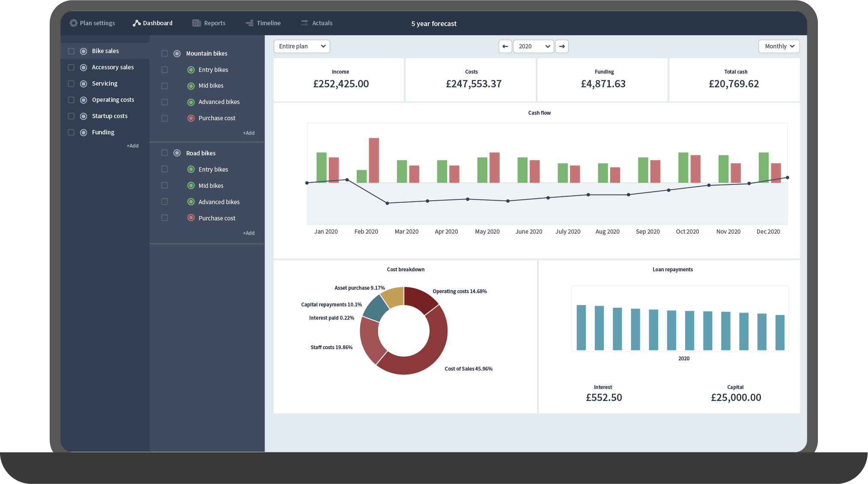Click the Timeline bars icon
This screenshot has height=484, width=868.
[x=250, y=23]
